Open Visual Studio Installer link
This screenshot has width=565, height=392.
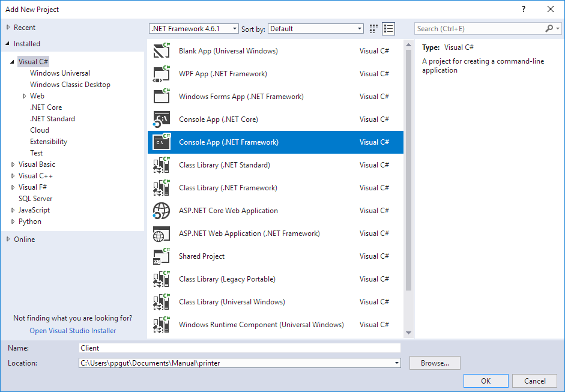[x=73, y=331]
